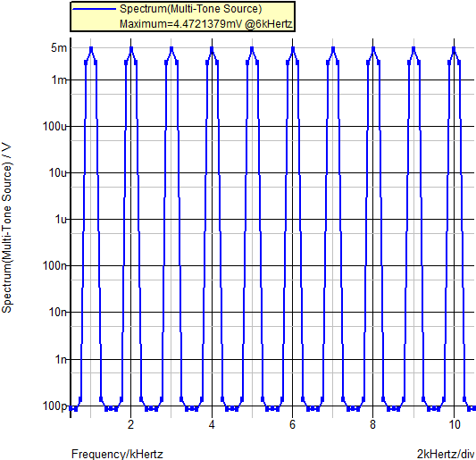The width and height of the screenshot is (476, 460).
Task: Click the maximum peak at 6 kHz
Action: (293, 48)
